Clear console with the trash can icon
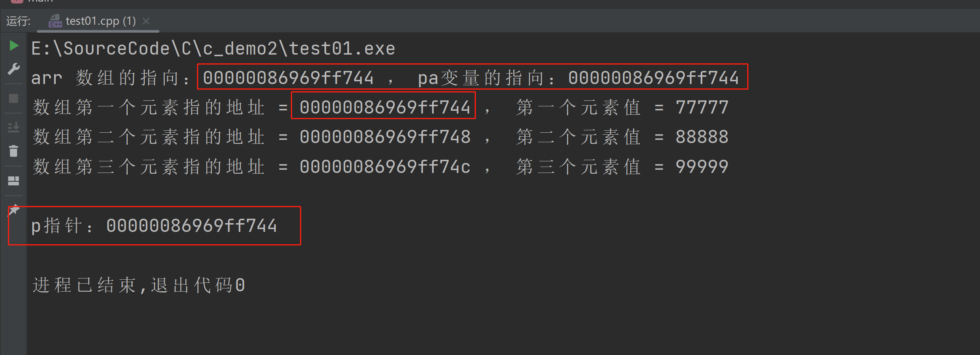The image size is (980, 355). [14, 151]
